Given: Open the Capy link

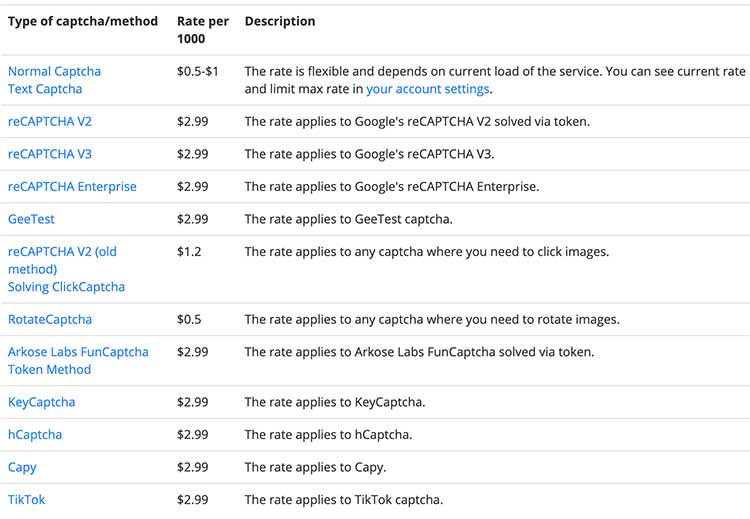Looking at the screenshot, I should click(22, 467).
